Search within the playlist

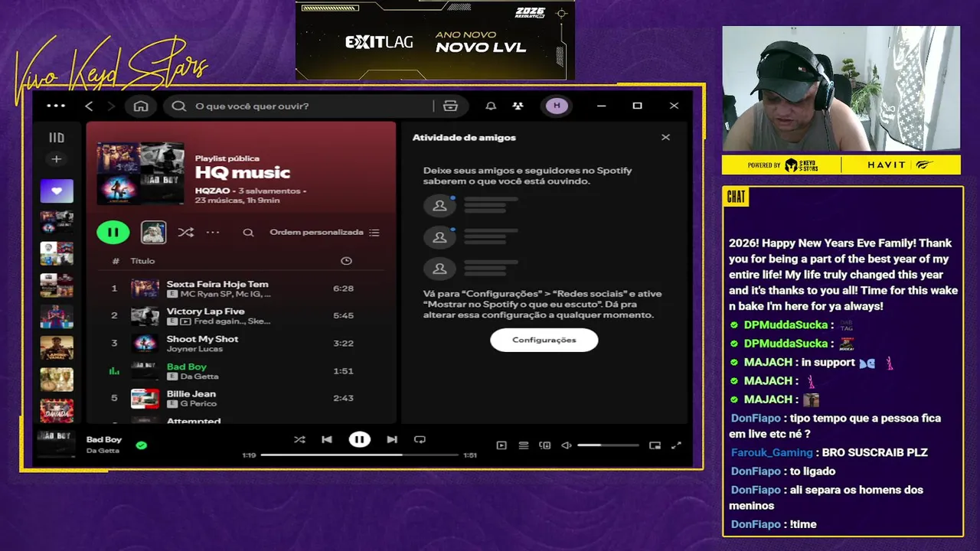pyautogui.click(x=248, y=233)
